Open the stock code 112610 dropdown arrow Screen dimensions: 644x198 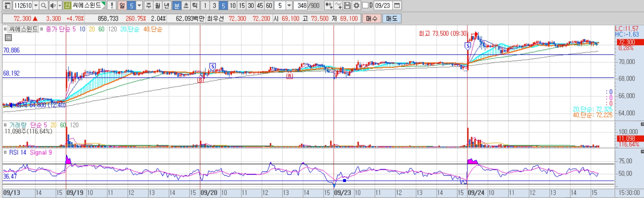tap(36, 5)
